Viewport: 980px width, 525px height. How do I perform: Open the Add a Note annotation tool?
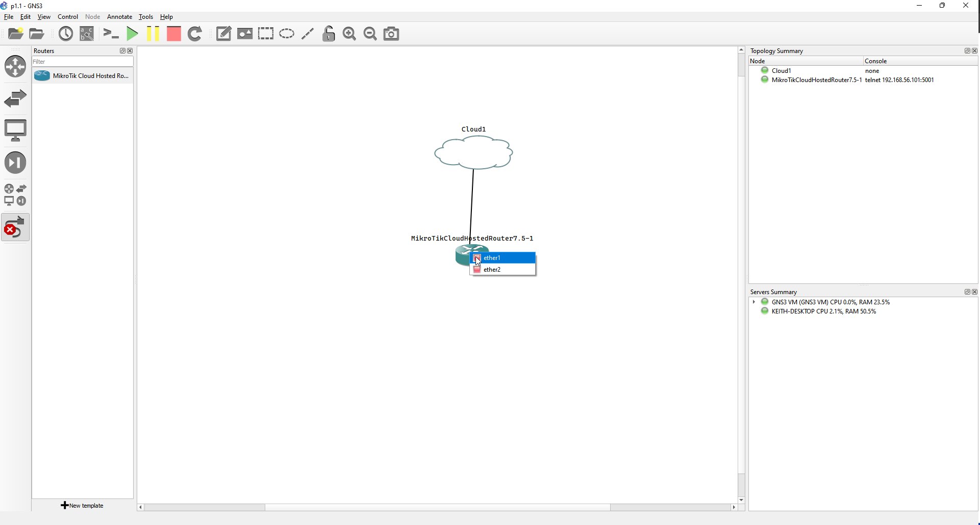[x=223, y=34]
